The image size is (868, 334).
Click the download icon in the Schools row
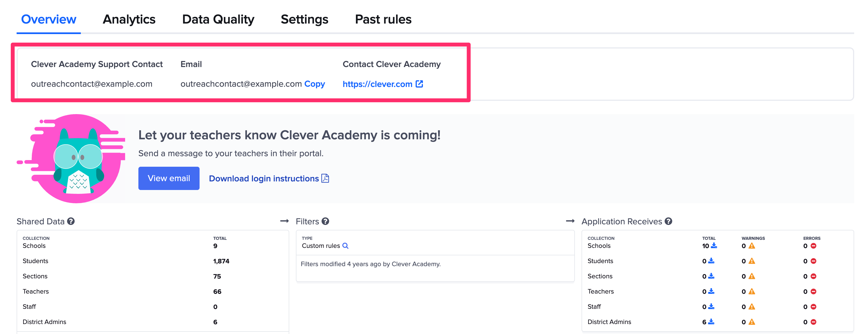(714, 246)
